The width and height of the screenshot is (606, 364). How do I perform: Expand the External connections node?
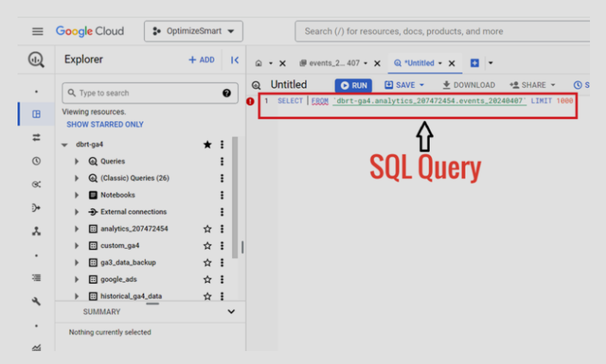76,211
